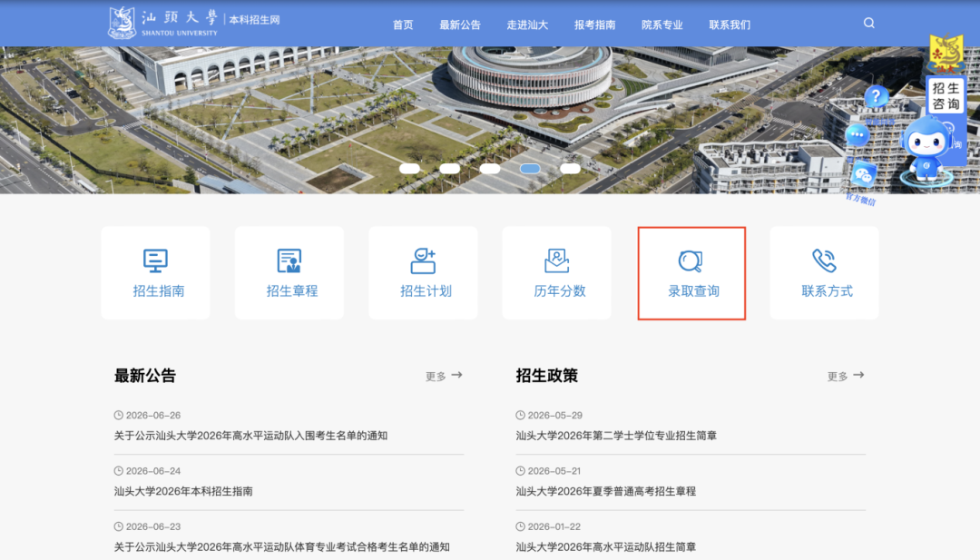Open the 录取查询 magnifier card icon
Image resolution: width=980 pixels, height=560 pixels.
point(691,260)
